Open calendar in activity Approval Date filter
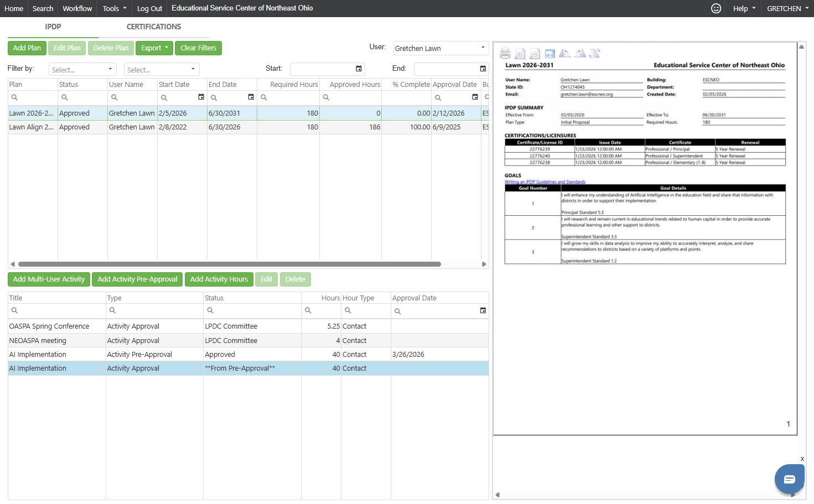 click(483, 310)
